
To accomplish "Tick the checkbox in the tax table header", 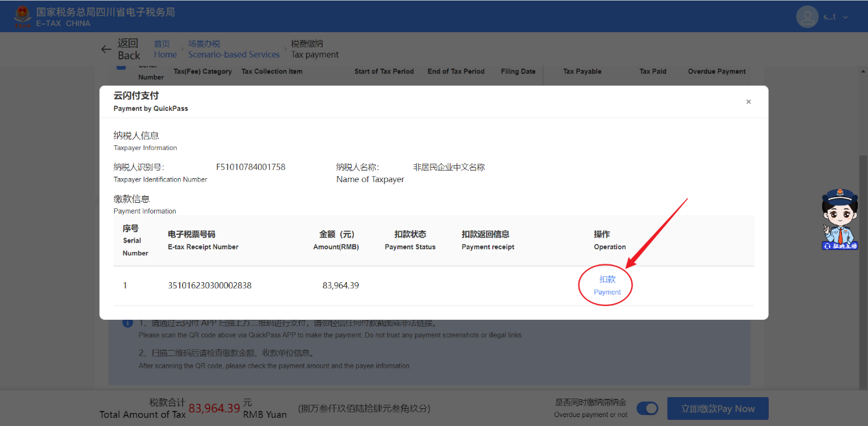I will point(121,66).
